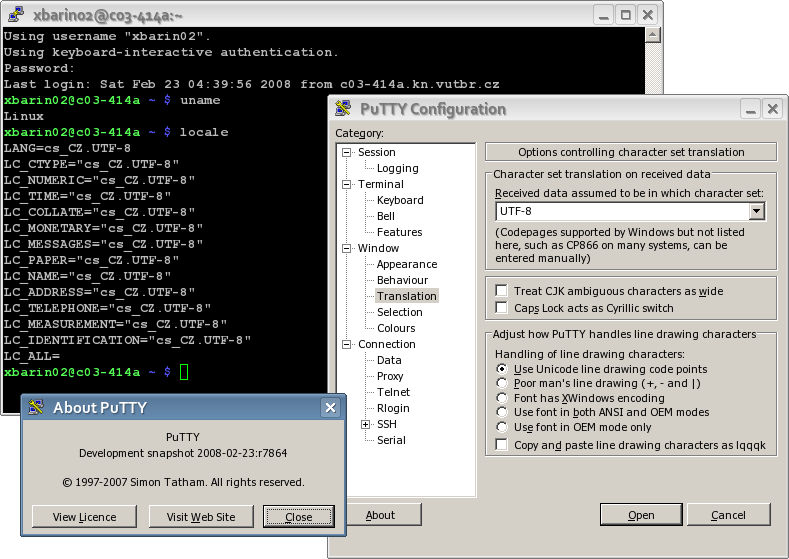Viewport: 789px width, 559px height.
Task: Select the Translation category
Action: tap(407, 296)
